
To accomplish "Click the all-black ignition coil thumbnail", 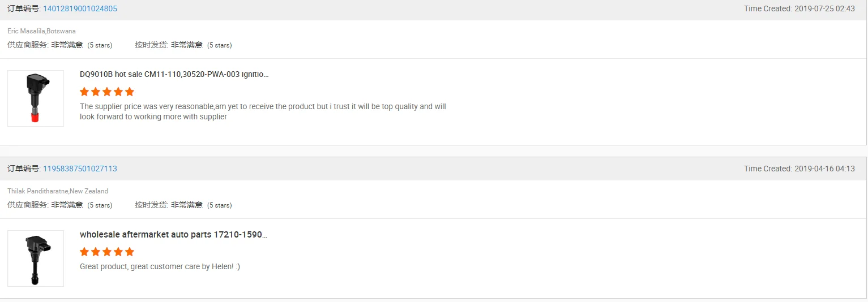I will point(36,258).
